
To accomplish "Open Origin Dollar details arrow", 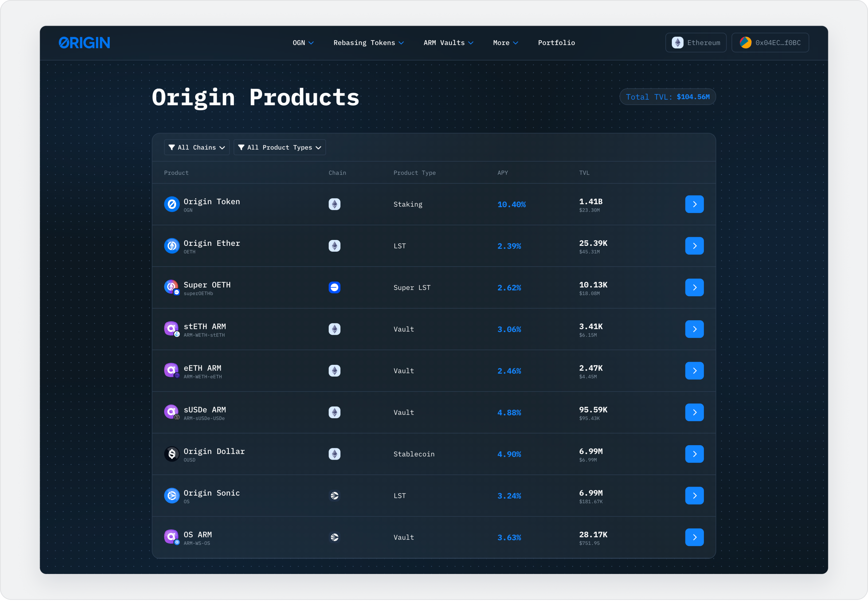I will pyautogui.click(x=694, y=454).
